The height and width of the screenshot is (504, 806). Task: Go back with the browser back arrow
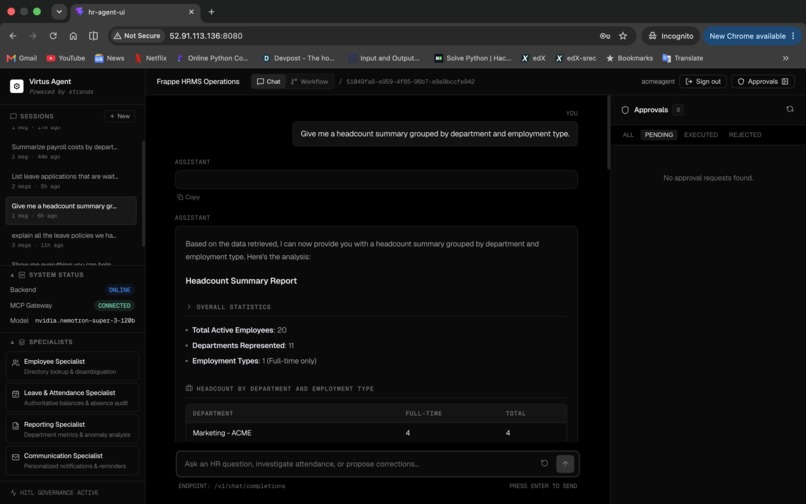[x=13, y=36]
